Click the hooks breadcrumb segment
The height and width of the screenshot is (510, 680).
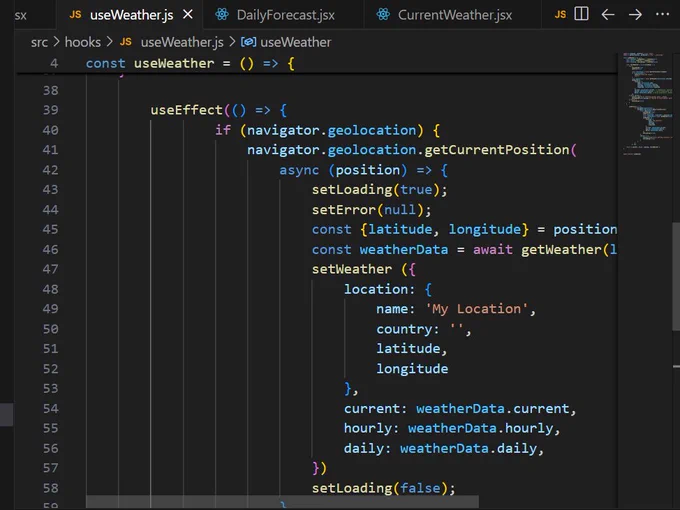click(82, 42)
